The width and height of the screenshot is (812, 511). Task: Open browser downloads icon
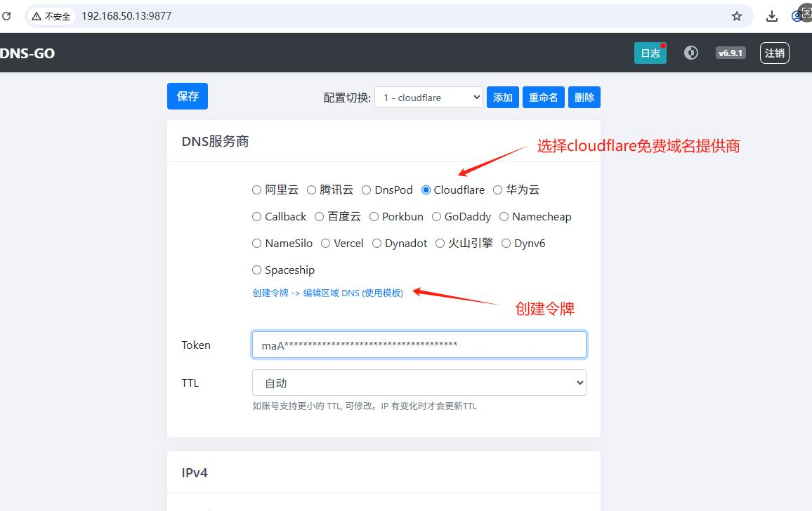tap(771, 16)
